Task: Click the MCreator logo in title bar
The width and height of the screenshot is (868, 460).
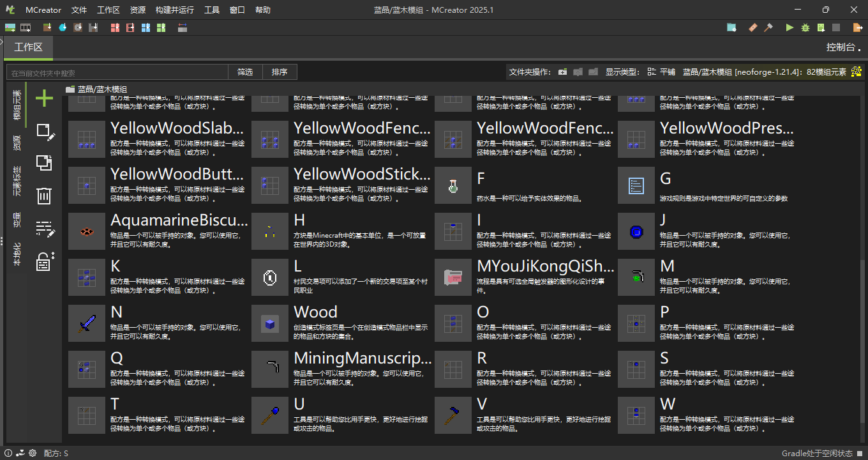Action: click(x=10, y=10)
